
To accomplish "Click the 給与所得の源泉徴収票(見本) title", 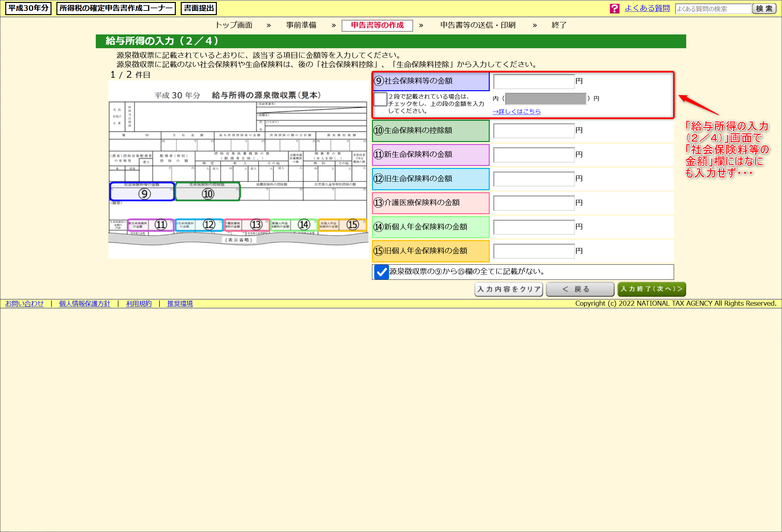I will pos(266,95).
